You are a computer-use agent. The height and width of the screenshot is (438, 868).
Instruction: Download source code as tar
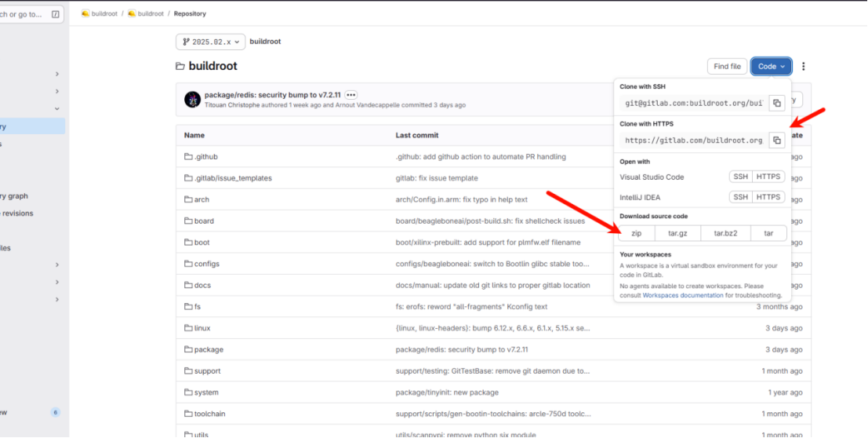tap(768, 233)
